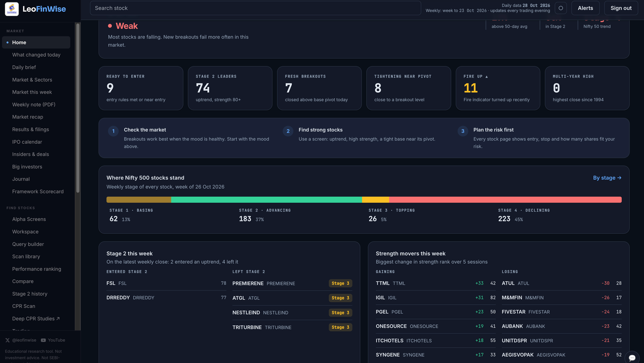The image size is (644, 363).
Task: Open Stage 2 Leaders card
Action: [230, 88]
